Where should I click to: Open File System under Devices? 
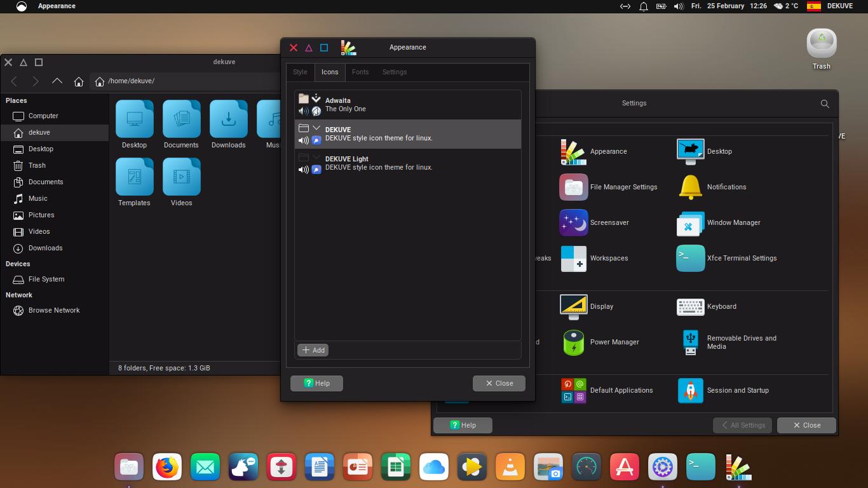click(55, 279)
